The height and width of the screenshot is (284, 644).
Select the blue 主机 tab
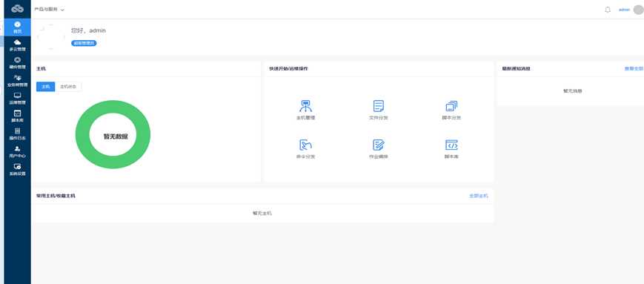(x=46, y=87)
